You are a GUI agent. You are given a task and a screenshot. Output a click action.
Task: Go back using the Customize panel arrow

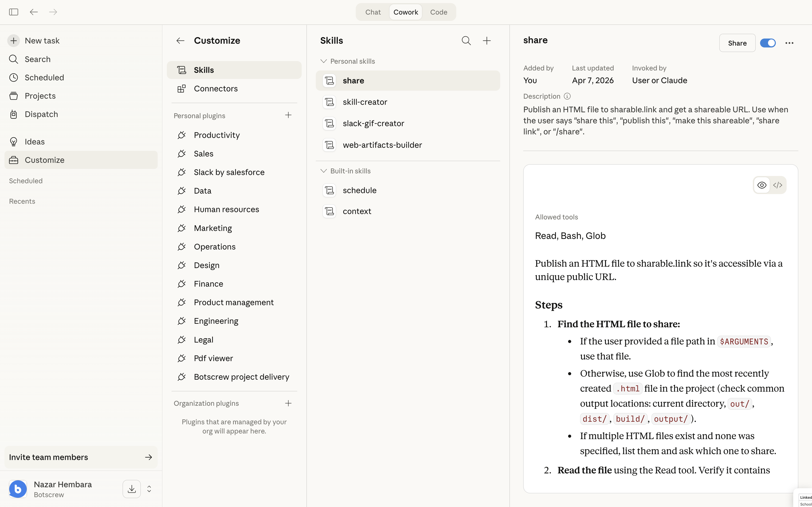click(x=180, y=41)
